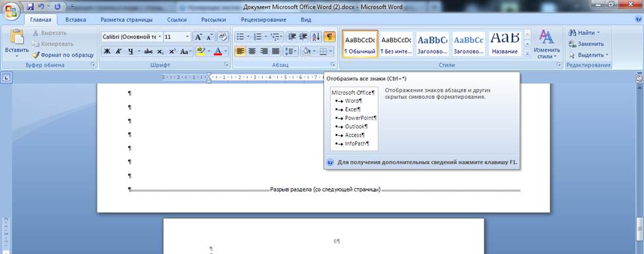
Task: Open Word Help via the question mark icon
Action: click(x=638, y=19)
